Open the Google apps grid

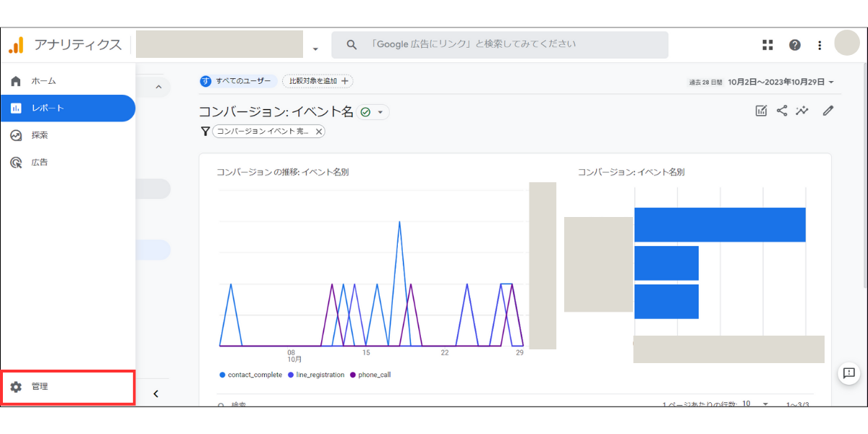pyautogui.click(x=767, y=45)
